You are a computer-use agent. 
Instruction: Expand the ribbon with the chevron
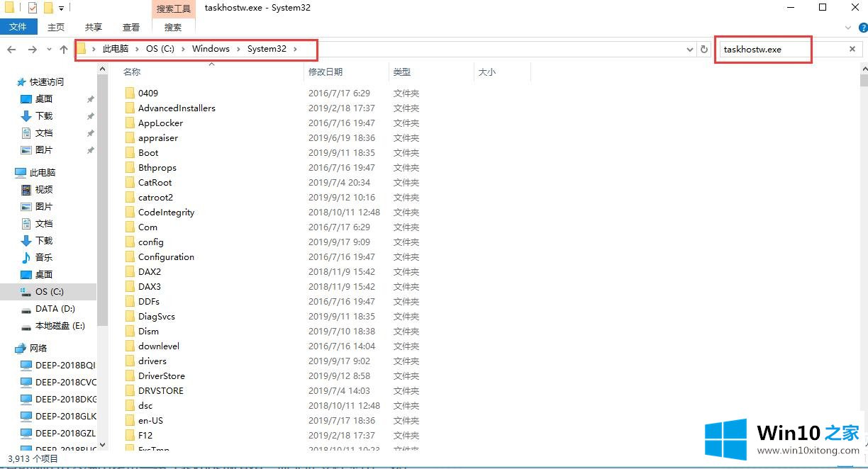[849, 28]
